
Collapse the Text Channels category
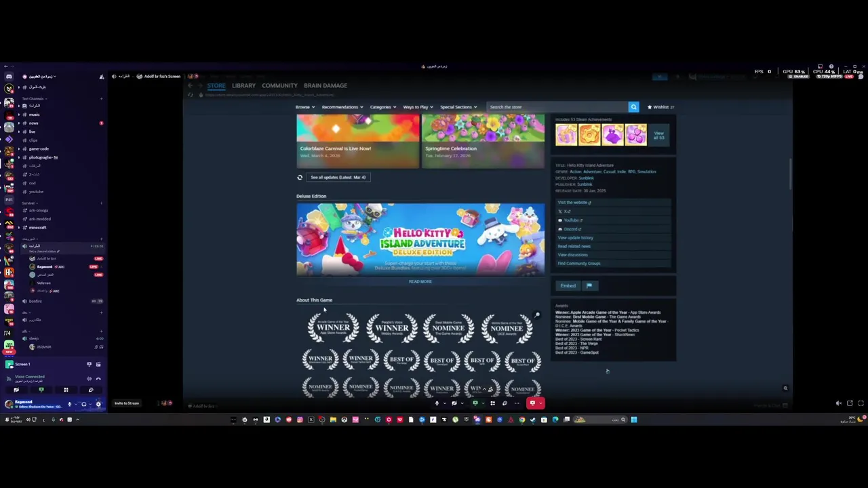tap(34, 98)
